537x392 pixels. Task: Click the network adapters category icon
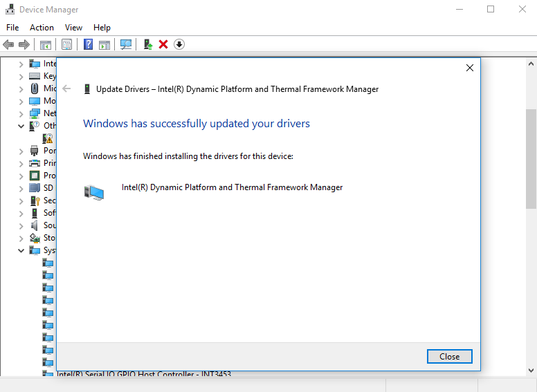(35, 113)
